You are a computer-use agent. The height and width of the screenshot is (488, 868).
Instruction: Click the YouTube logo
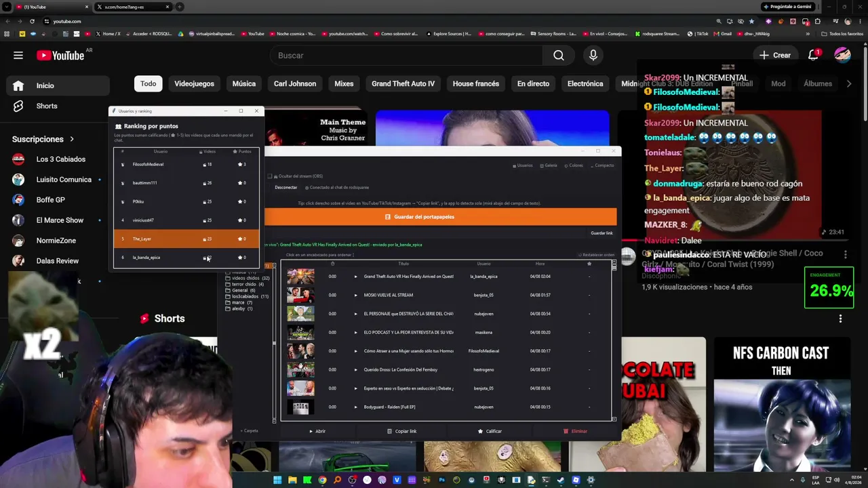(x=60, y=56)
